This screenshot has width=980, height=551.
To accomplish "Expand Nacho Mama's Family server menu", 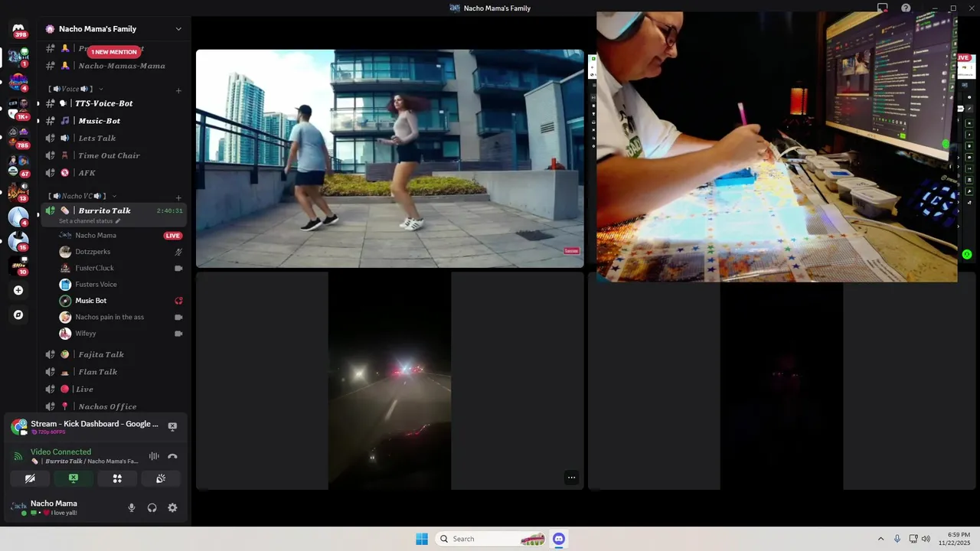I will (x=178, y=29).
